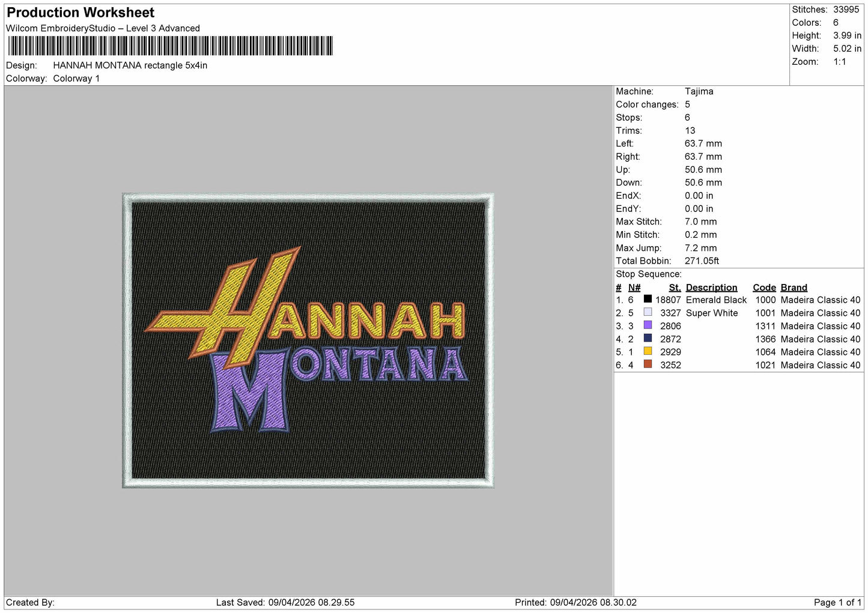Click the Hannah Montana embroidery design preview
Image resolution: width=868 pixels, height=613 pixels.
(308, 340)
